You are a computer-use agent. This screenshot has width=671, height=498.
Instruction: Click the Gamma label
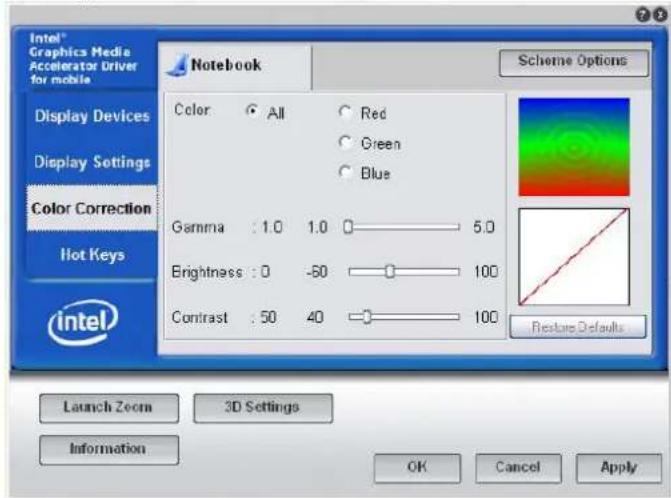pos(198,227)
